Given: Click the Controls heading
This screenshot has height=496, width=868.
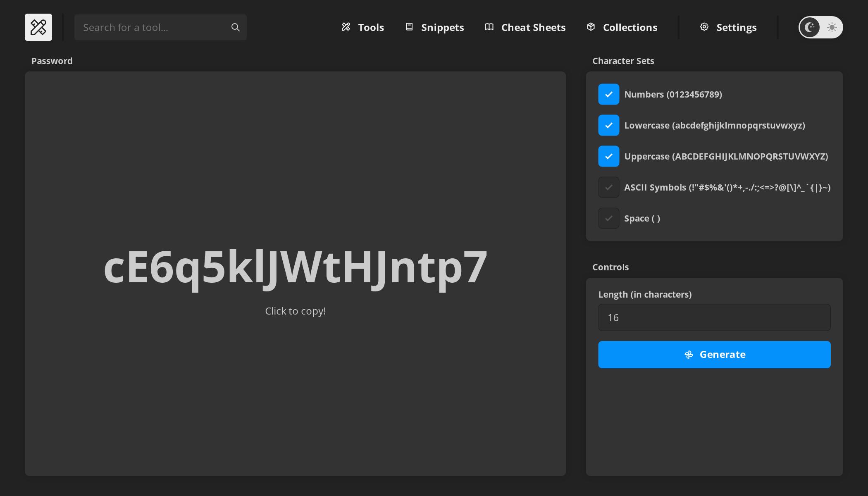Looking at the screenshot, I should pos(610,267).
